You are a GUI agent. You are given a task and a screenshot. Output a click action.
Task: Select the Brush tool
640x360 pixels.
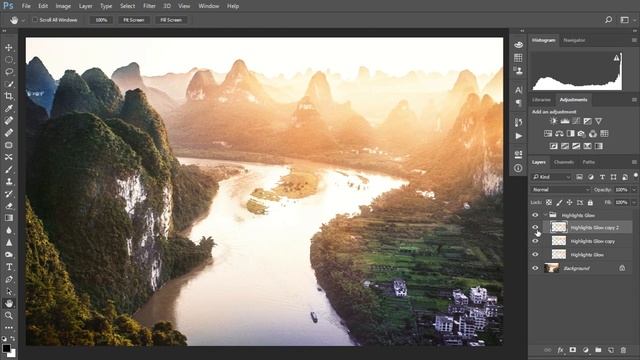click(9, 169)
